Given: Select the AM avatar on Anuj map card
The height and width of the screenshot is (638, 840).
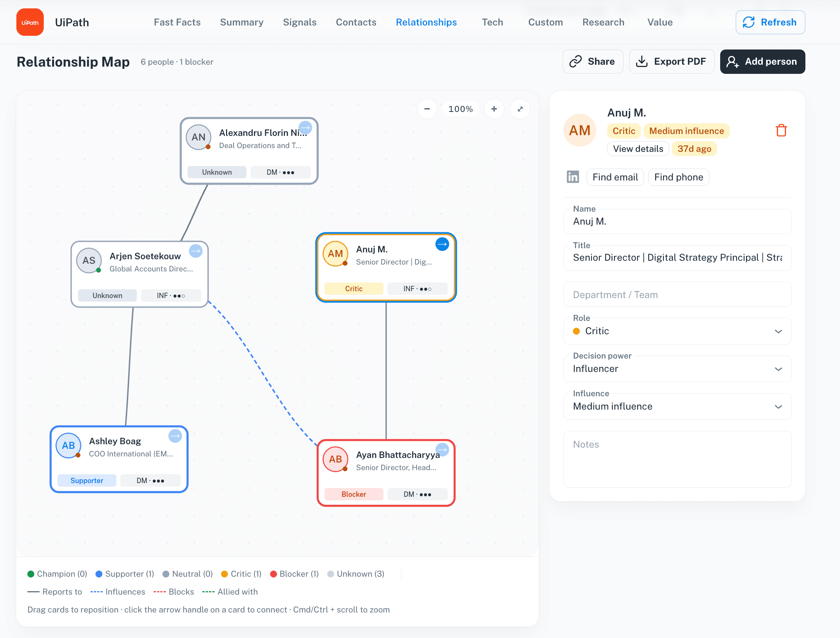Looking at the screenshot, I should tap(335, 254).
